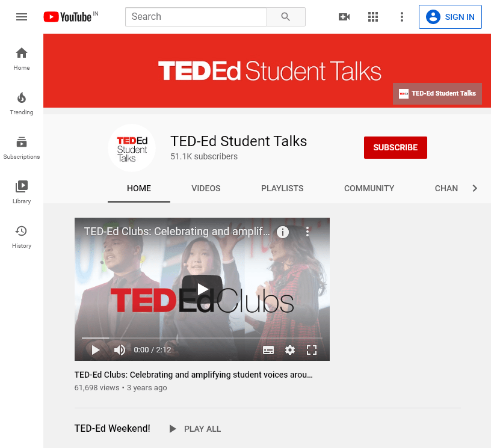Click the 61,698 views text
491x448 pixels.
click(x=97, y=388)
